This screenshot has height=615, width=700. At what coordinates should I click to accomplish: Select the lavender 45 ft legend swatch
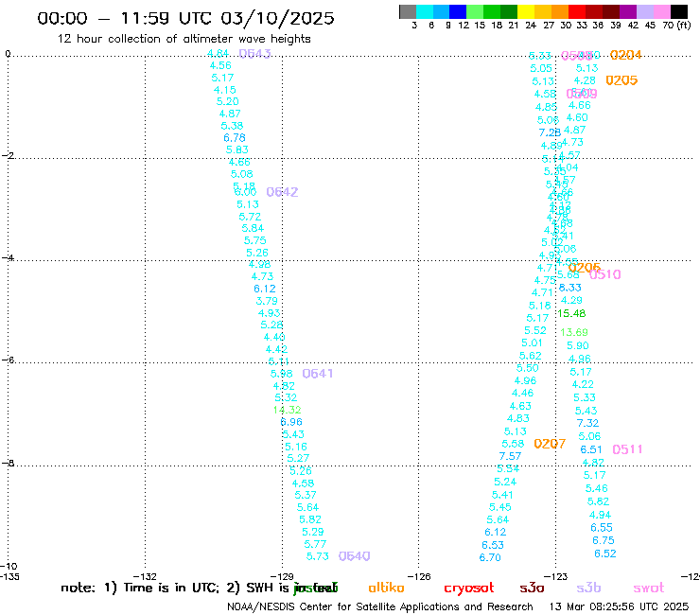point(644,11)
